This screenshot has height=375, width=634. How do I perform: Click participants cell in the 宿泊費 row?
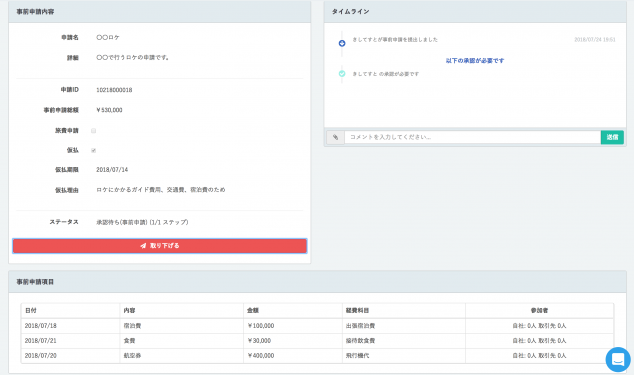click(x=539, y=326)
